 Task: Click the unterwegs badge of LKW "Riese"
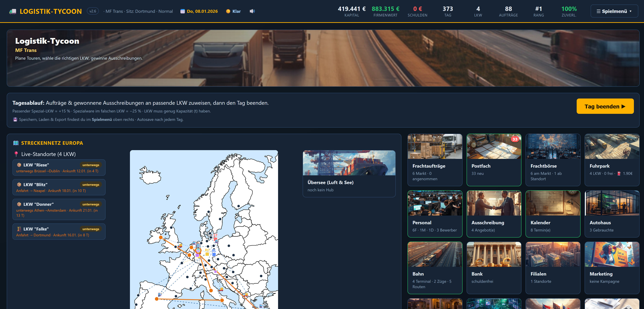click(91, 165)
